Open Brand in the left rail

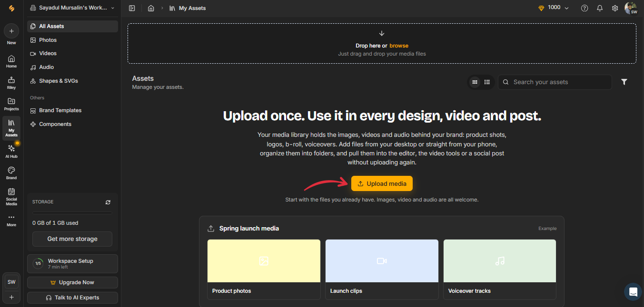pos(11,173)
